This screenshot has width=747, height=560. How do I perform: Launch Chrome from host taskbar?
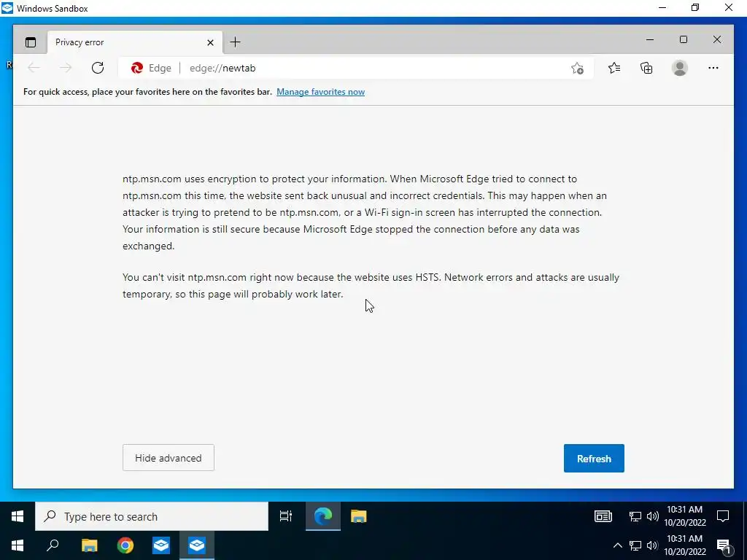pos(125,545)
